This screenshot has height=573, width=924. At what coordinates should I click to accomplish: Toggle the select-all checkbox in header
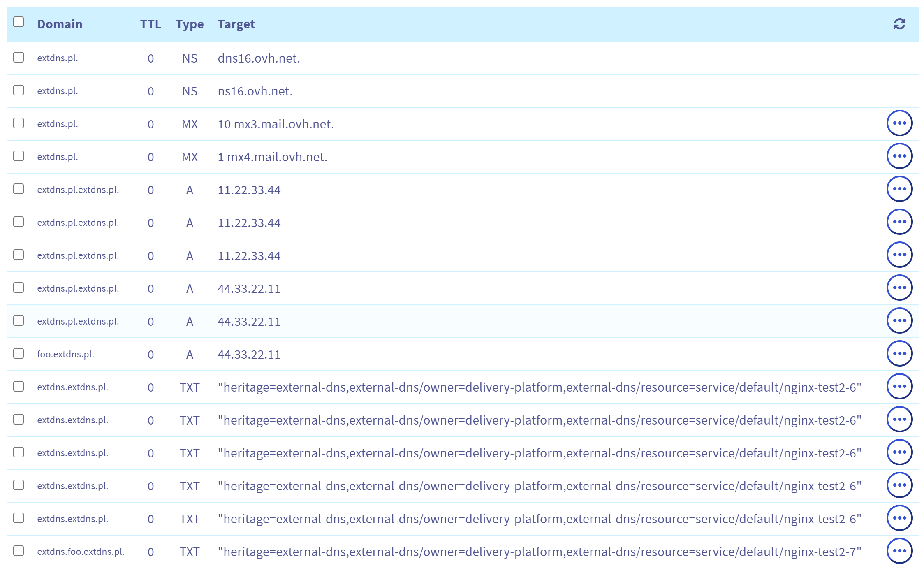pos(19,22)
